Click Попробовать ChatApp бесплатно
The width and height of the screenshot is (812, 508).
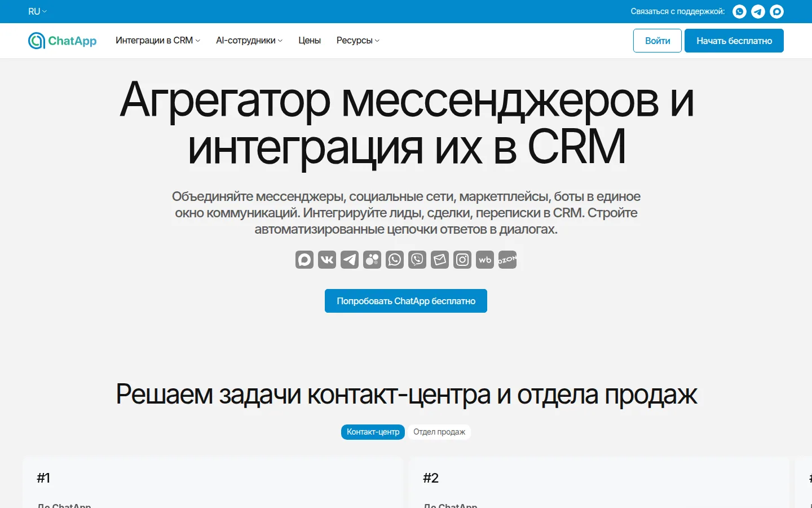click(406, 301)
